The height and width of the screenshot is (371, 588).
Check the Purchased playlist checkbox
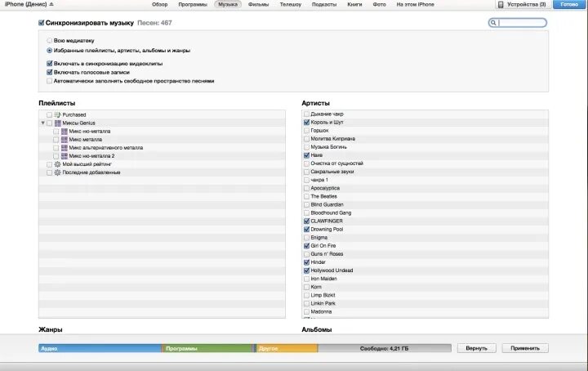(x=49, y=114)
